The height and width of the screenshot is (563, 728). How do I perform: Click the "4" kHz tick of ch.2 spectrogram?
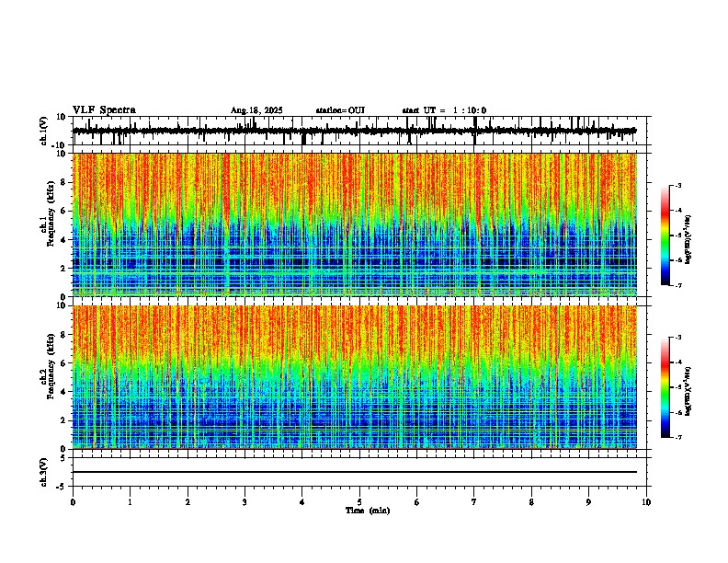coord(63,392)
